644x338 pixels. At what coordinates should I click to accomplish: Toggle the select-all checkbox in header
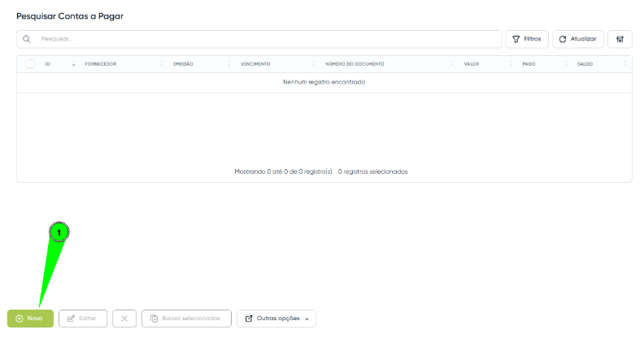(x=30, y=63)
